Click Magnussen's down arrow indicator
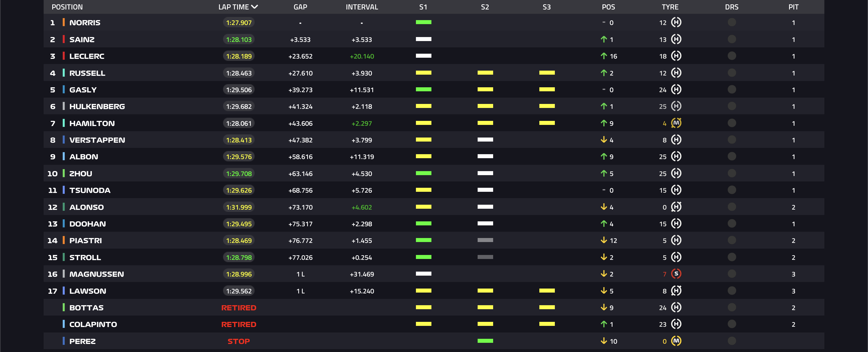The height and width of the screenshot is (352, 868). pos(603,274)
